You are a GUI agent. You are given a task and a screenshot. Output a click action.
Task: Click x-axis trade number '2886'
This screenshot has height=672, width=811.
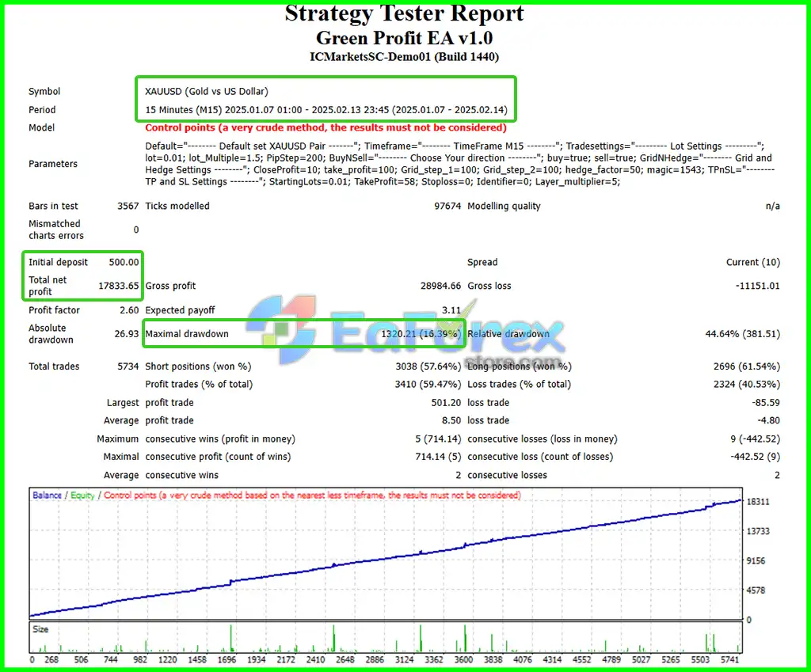tap(375, 659)
